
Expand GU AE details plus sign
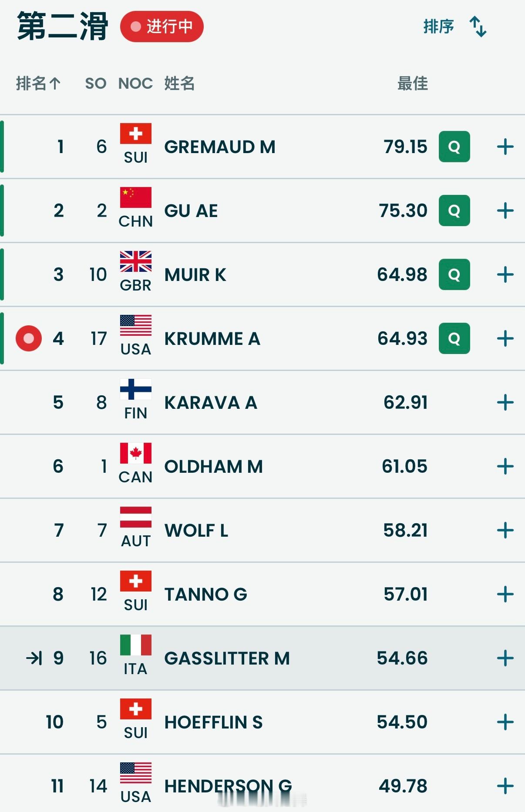tap(505, 211)
